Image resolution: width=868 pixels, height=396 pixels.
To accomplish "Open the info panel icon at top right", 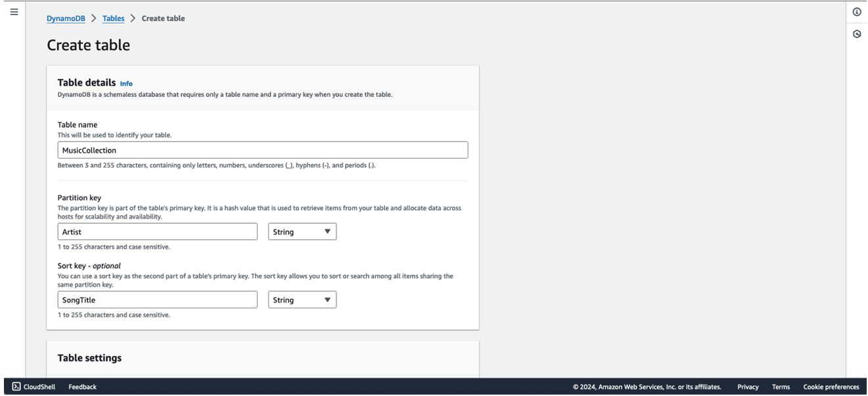I will click(x=857, y=12).
